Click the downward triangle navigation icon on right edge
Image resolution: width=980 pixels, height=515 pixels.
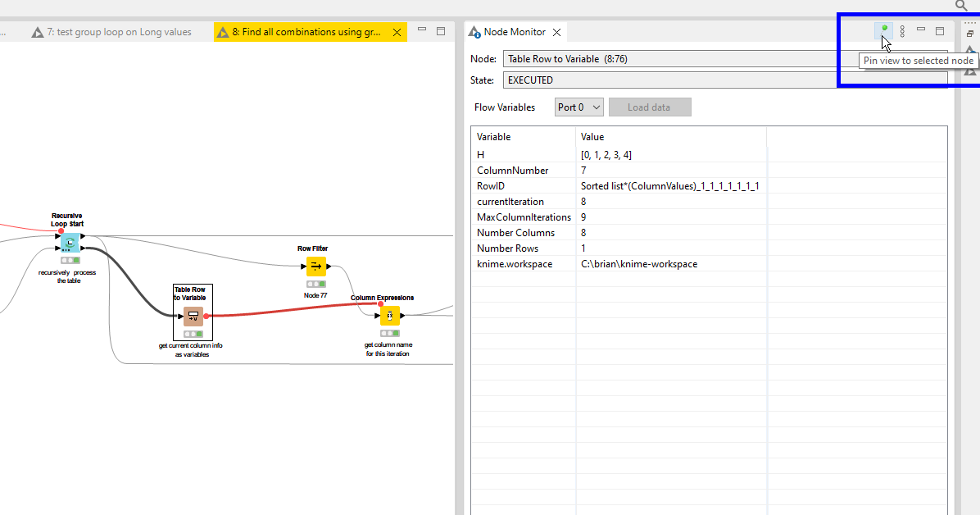tap(969, 72)
